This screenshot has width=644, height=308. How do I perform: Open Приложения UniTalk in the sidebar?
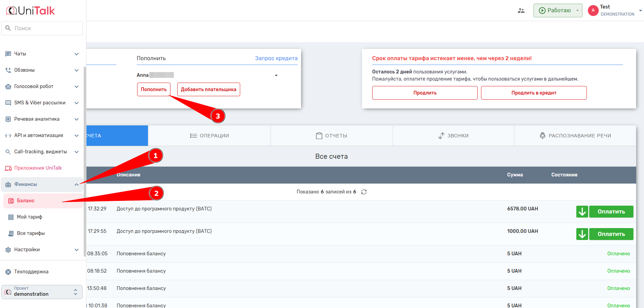(x=38, y=168)
